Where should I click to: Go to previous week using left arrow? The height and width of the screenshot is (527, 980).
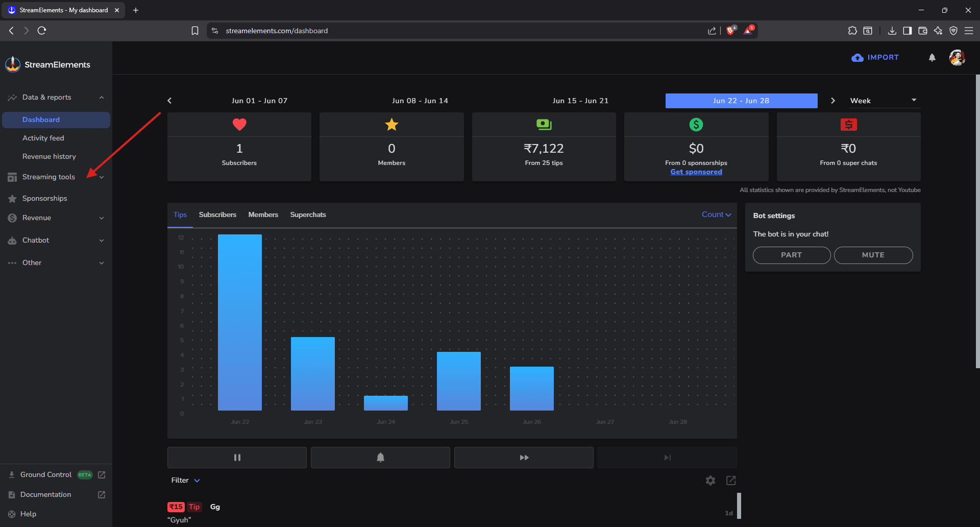click(x=170, y=101)
